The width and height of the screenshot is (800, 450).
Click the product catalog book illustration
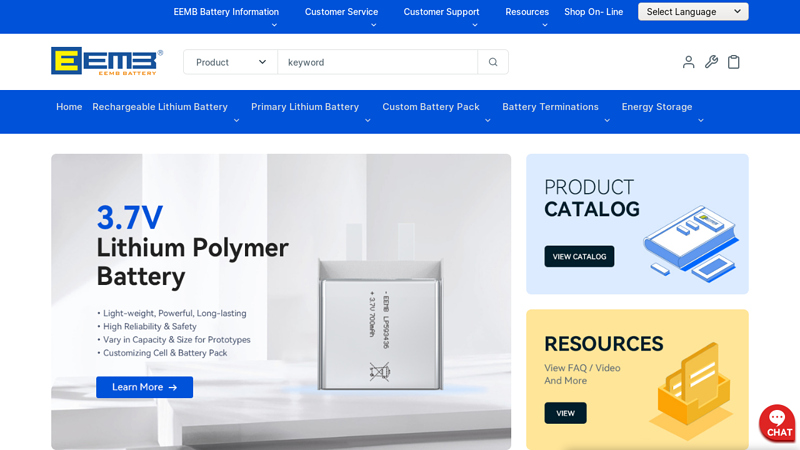[x=691, y=244]
